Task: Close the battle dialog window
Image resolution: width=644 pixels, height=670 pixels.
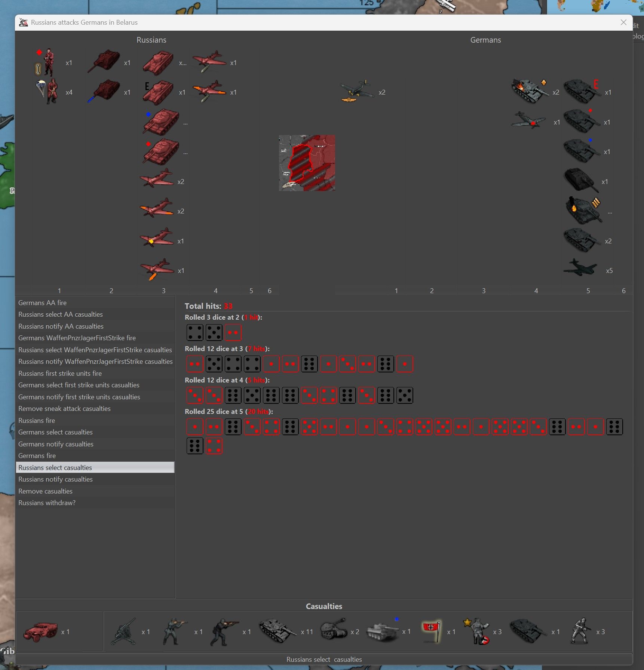Action: (x=623, y=22)
